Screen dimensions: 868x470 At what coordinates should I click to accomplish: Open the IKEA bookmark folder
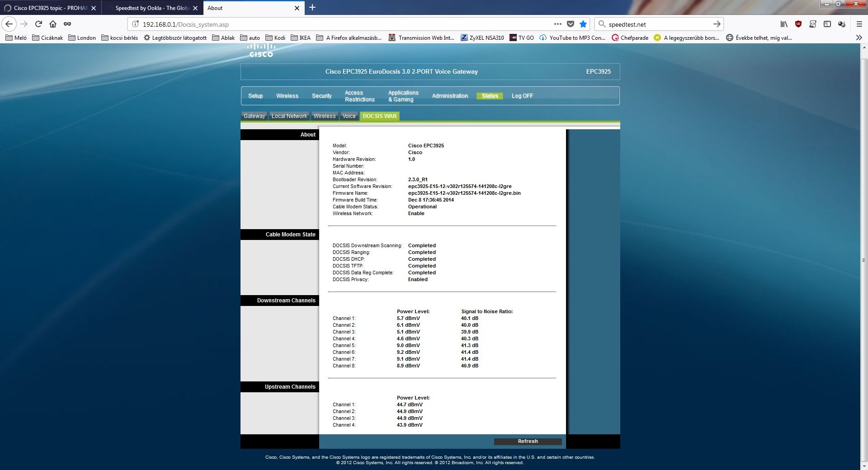coord(301,38)
